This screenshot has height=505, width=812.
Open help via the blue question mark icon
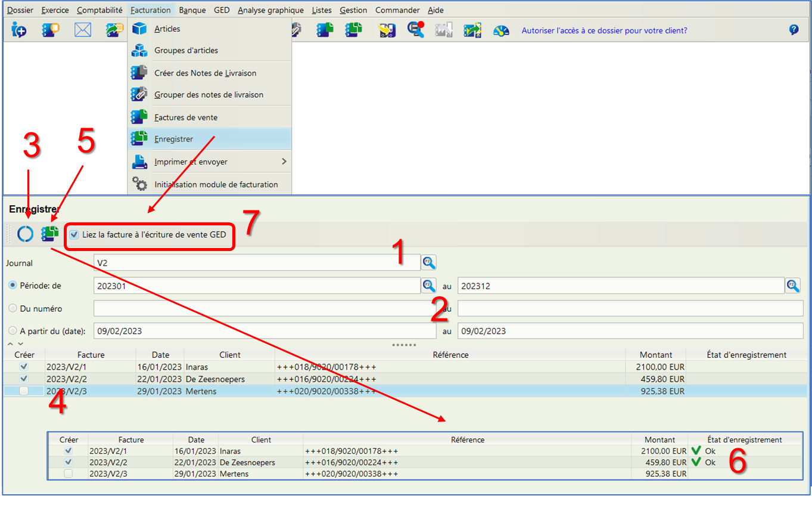tap(794, 29)
